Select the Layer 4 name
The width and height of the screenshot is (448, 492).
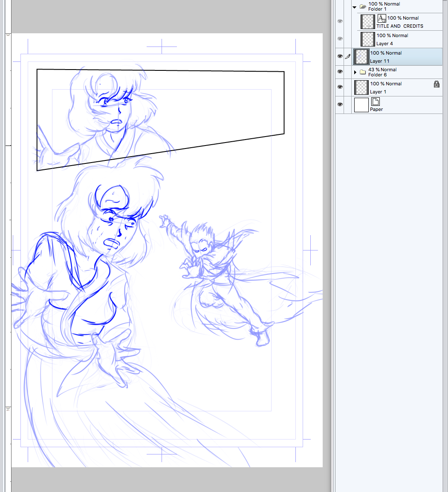384,44
